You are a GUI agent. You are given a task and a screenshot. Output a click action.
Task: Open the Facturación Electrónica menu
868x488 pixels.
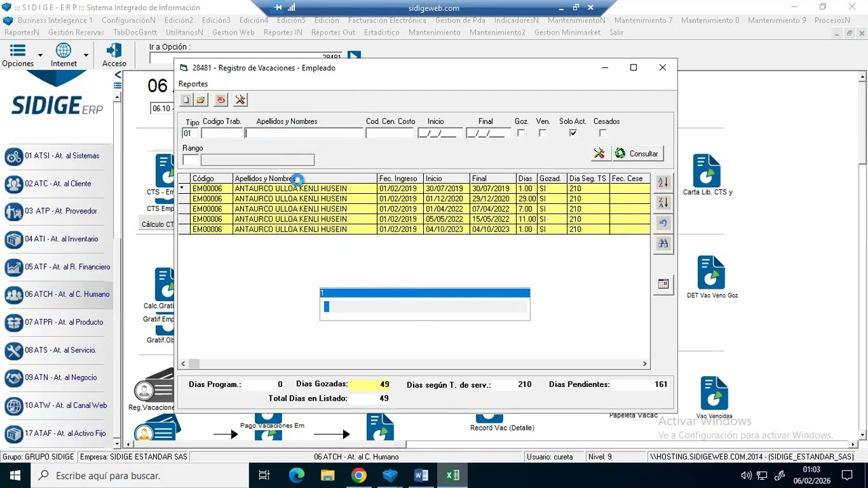[x=387, y=20]
